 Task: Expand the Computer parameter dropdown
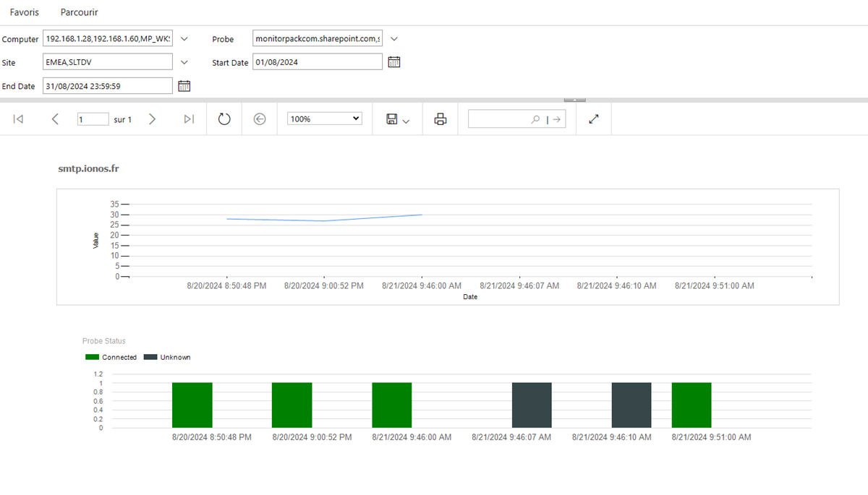(x=184, y=39)
